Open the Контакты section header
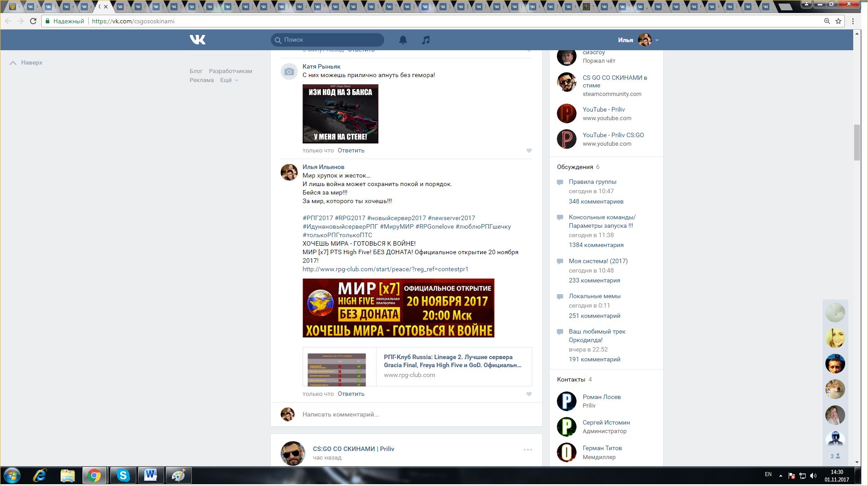Image resolution: width=868 pixels, height=486 pixels. pyautogui.click(x=571, y=380)
